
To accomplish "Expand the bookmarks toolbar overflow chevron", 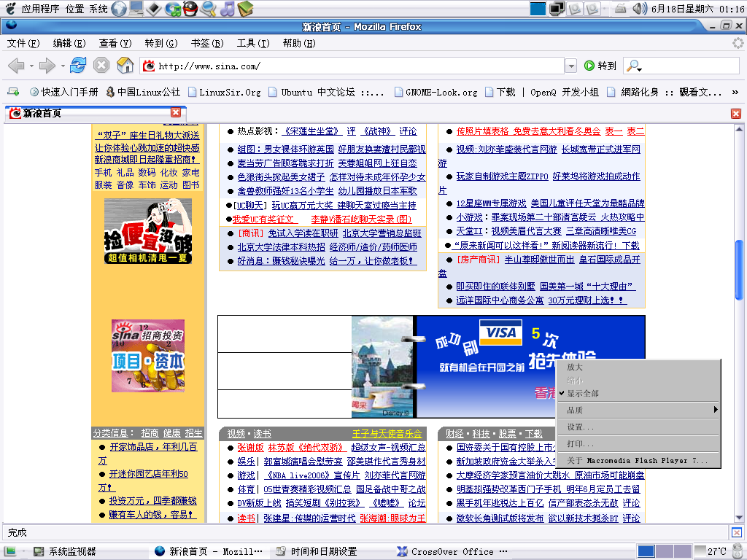I will click(x=735, y=92).
